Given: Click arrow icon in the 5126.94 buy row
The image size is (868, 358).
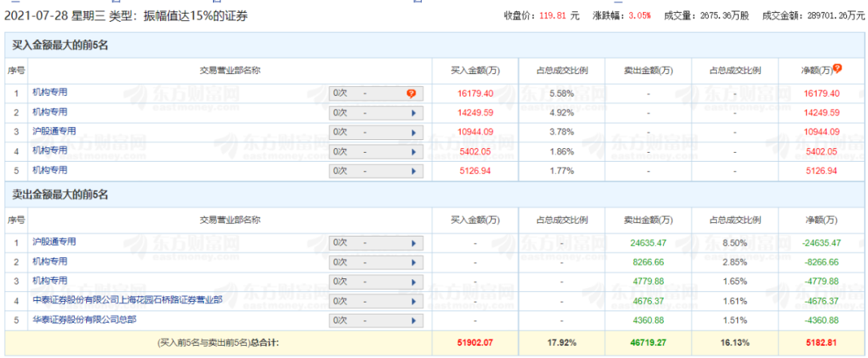Looking at the screenshot, I should 414,171.
